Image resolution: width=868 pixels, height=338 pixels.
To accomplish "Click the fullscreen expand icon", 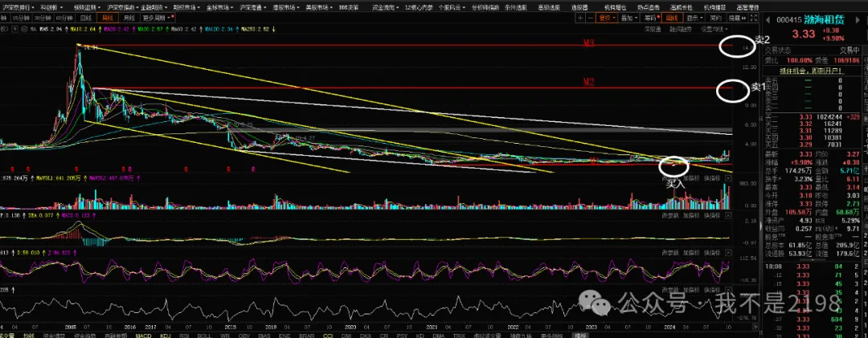I will coord(754,18).
